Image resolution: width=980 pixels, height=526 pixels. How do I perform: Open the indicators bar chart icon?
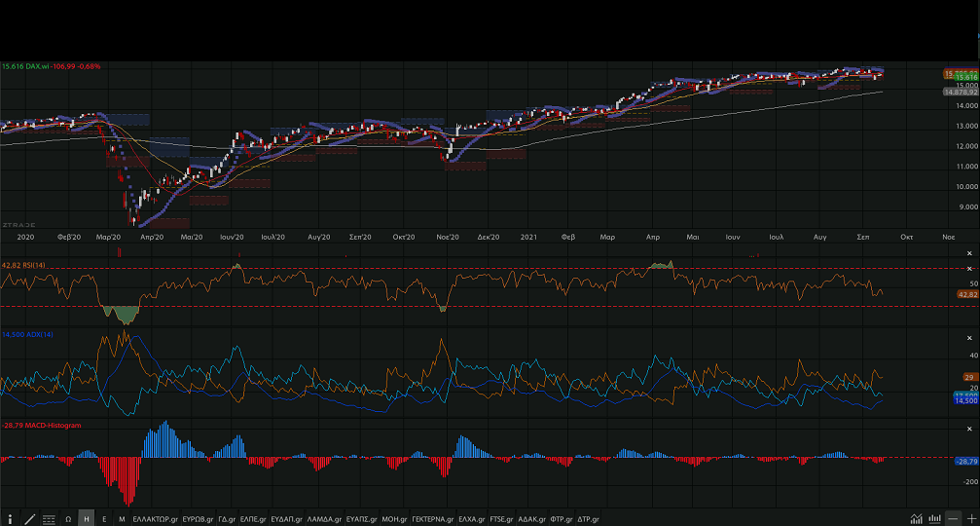click(x=935, y=519)
